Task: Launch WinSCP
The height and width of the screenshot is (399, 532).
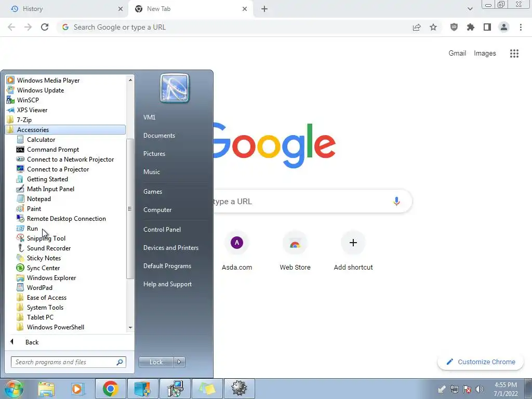Action: [28, 100]
